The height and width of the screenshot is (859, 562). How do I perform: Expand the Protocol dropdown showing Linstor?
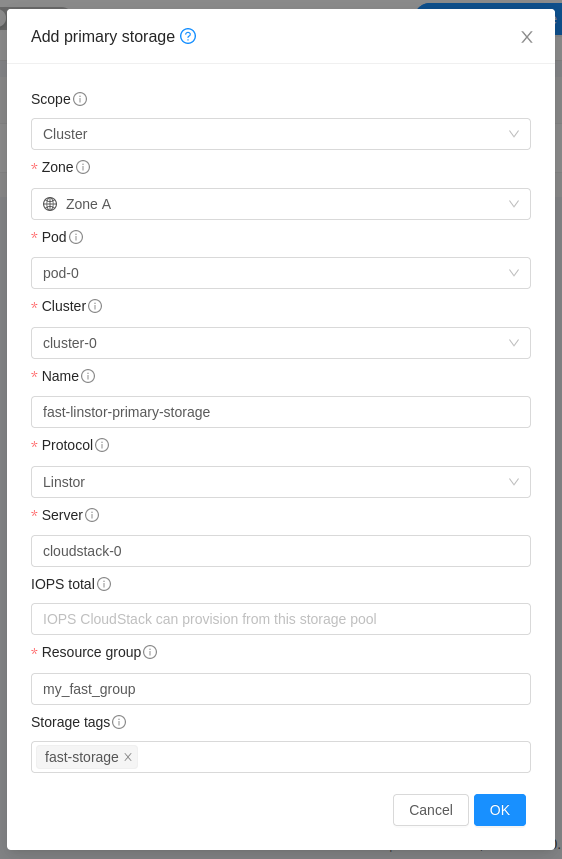click(x=281, y=482)
